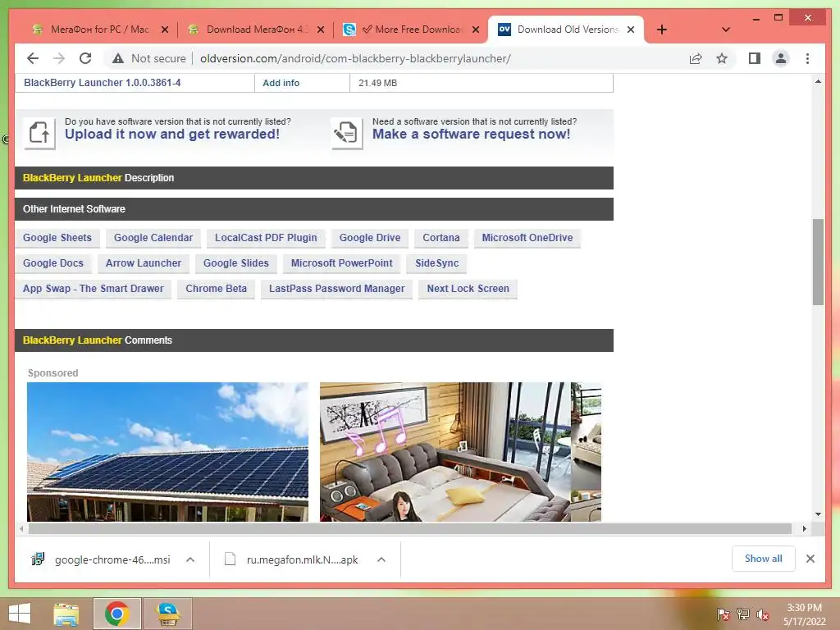Open the Chrome Beta link

pos(216,289)
